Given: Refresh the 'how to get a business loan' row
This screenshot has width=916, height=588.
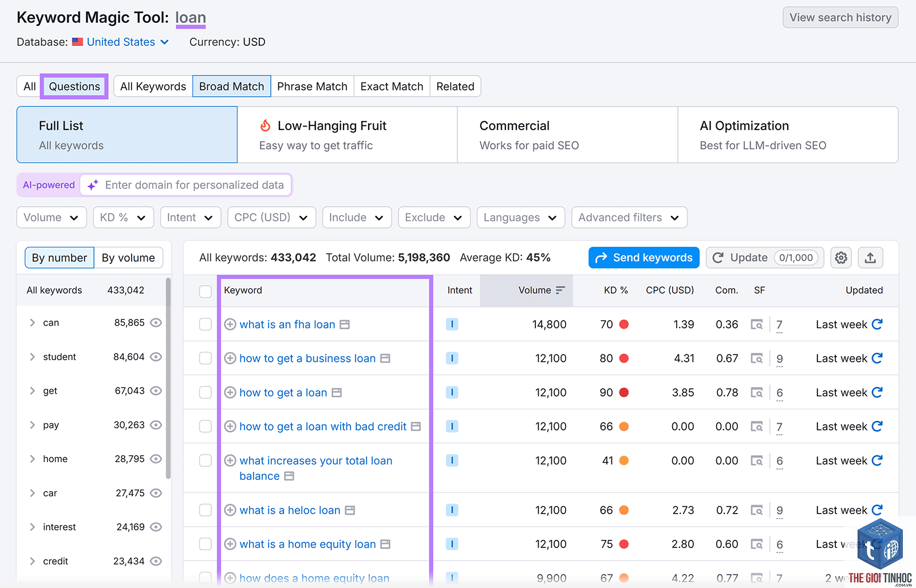Looking at the screenshot, I should (x=877, y=358).
